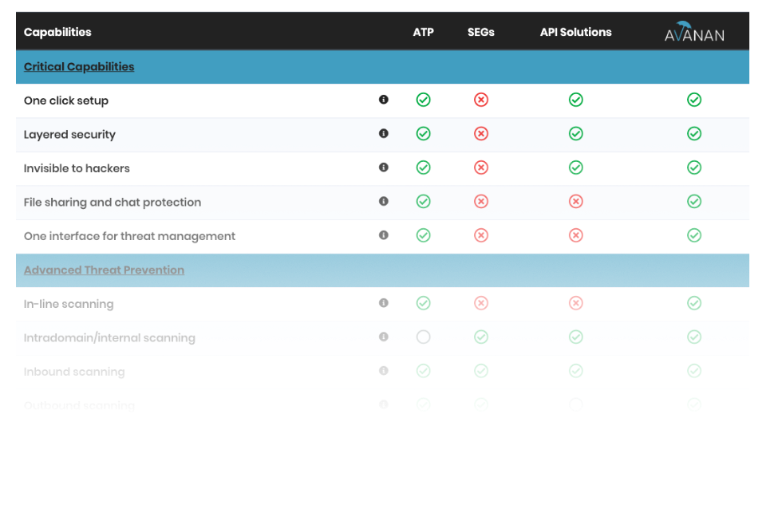Click Avanan checkmark for Invisible to hackers
This screenshot has height=532, width=766.
pos(694,167)
